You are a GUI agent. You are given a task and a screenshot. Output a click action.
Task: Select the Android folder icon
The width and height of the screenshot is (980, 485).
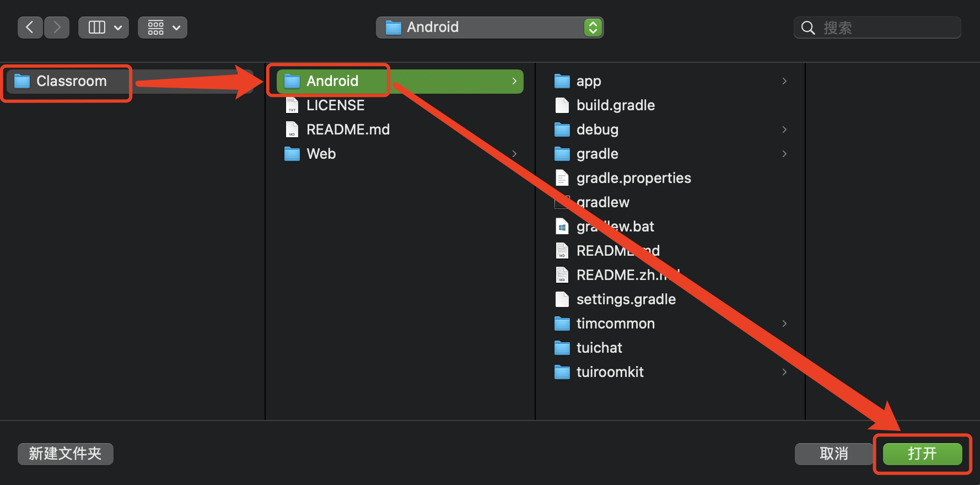point(292,82)
